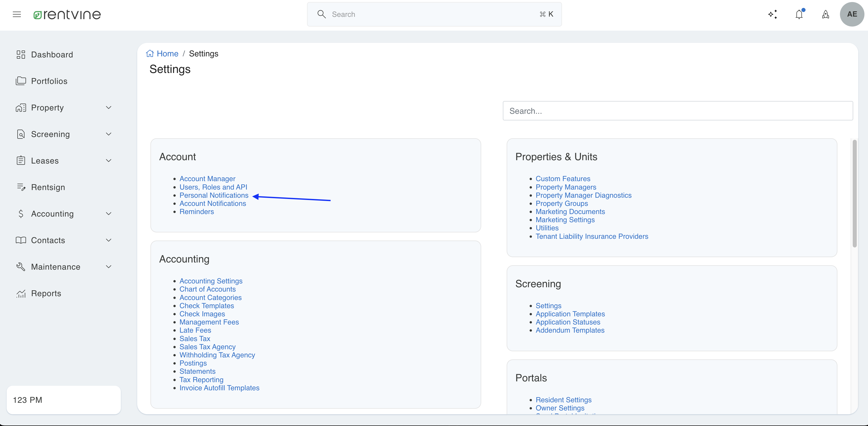Expand the Screening sidebar chevron
Image resolution: width=868 pixels, height=426 pixels.
109,134
